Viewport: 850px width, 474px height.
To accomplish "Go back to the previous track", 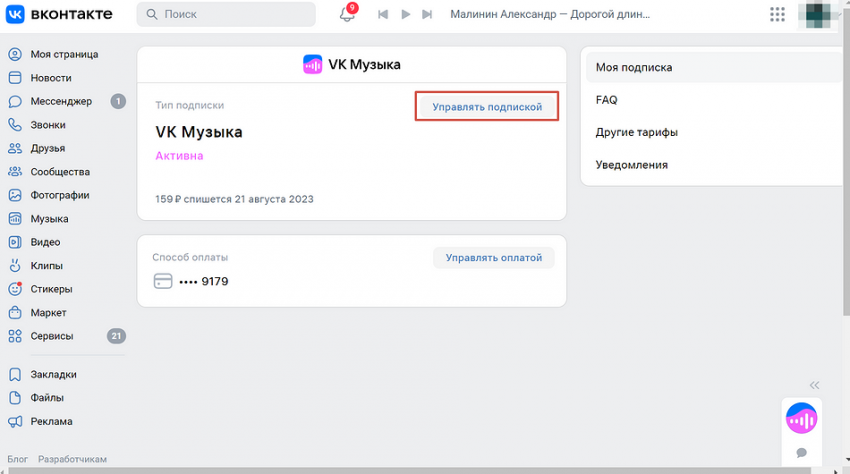I will pos(383,14).
